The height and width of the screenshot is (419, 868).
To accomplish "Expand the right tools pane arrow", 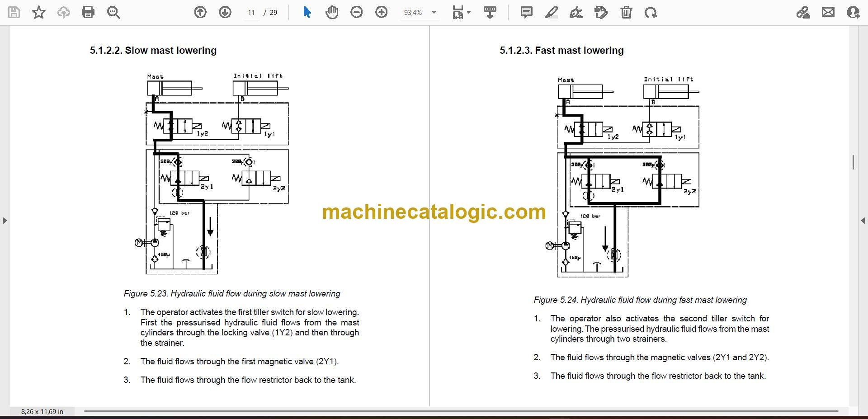I will click(x=863, y=221).
